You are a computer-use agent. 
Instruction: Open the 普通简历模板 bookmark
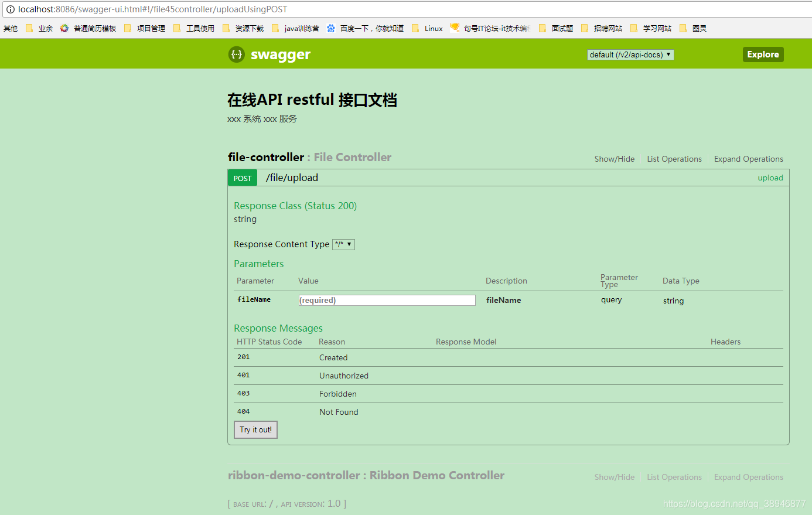coord(88,28)
